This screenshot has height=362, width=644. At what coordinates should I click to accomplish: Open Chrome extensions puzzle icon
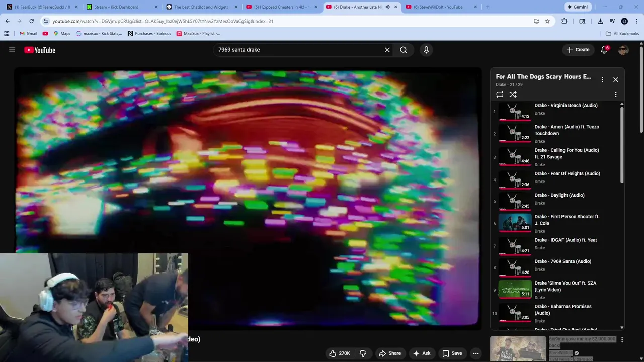pos(564,21)
